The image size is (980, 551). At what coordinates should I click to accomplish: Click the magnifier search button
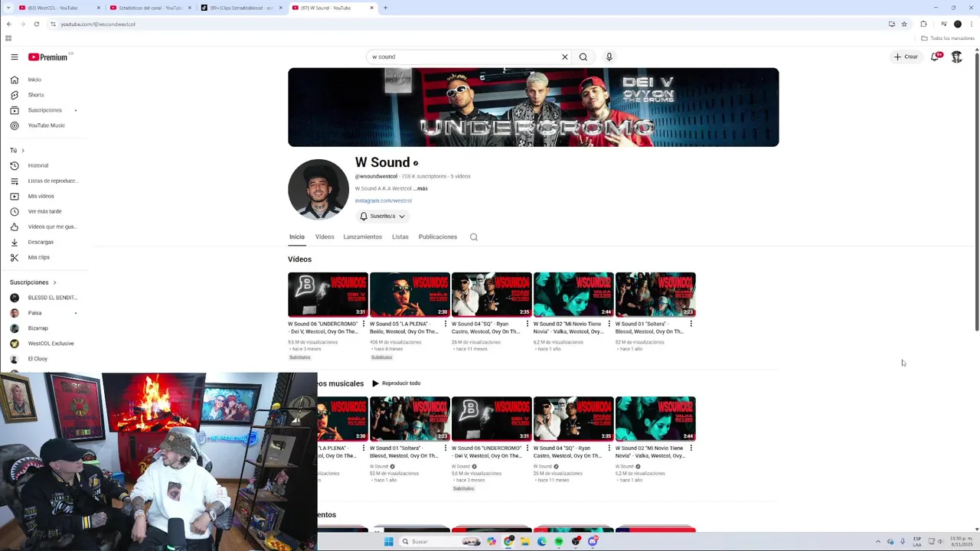click(x=583, y=57)
